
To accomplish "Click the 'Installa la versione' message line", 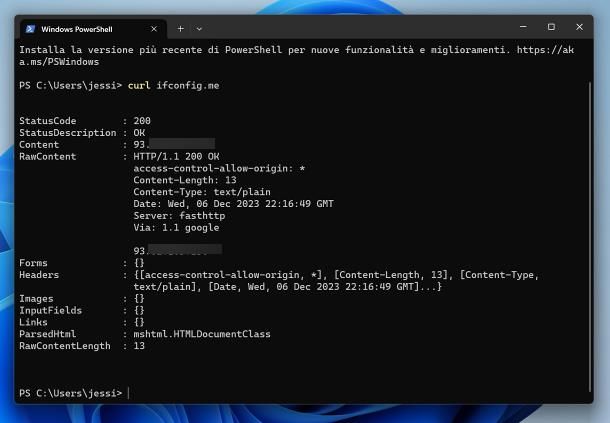I will tap(296, 56).
